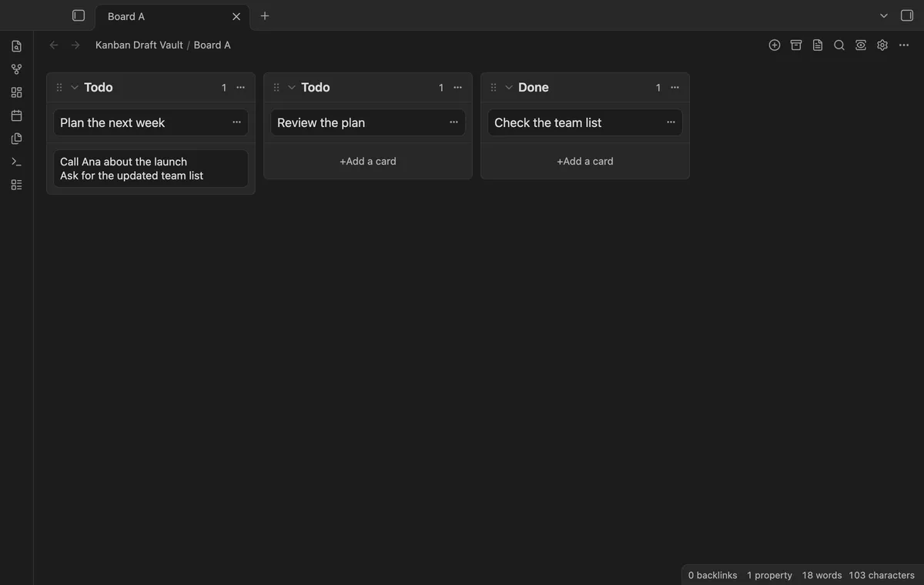The image size is (924, 585).
Task: Open the Done list options menu
Action: [675, 88]
